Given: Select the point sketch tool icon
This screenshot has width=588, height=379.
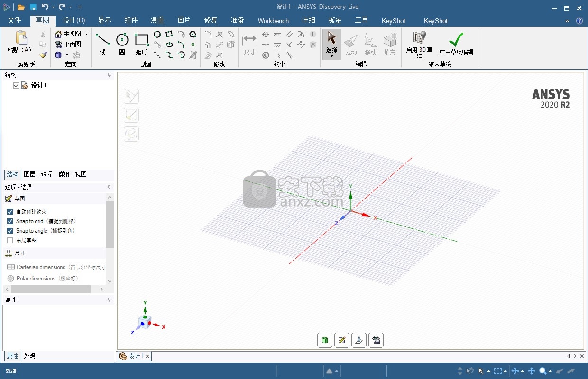Looking at the screenshot, I should [193, 45].
